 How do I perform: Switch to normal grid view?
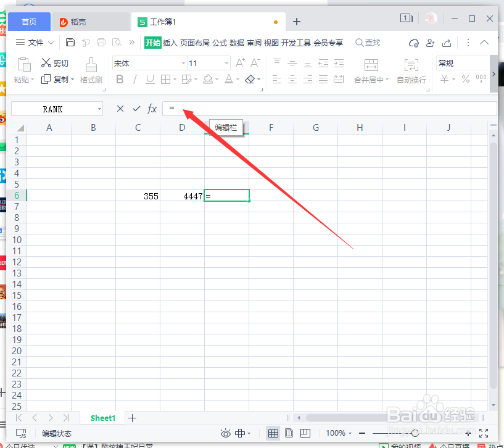pos(273,433)
